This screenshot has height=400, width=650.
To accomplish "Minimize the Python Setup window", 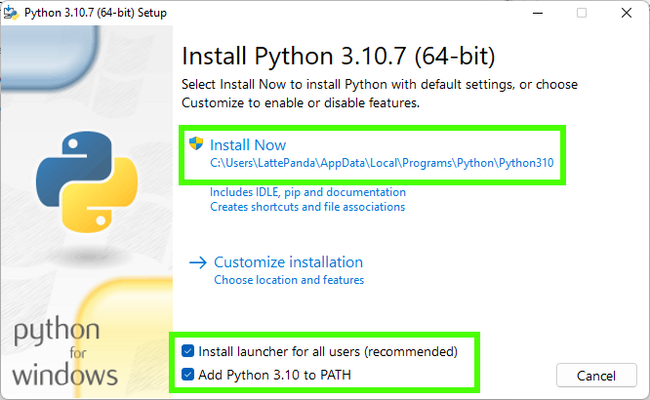I will click(538, 13).
